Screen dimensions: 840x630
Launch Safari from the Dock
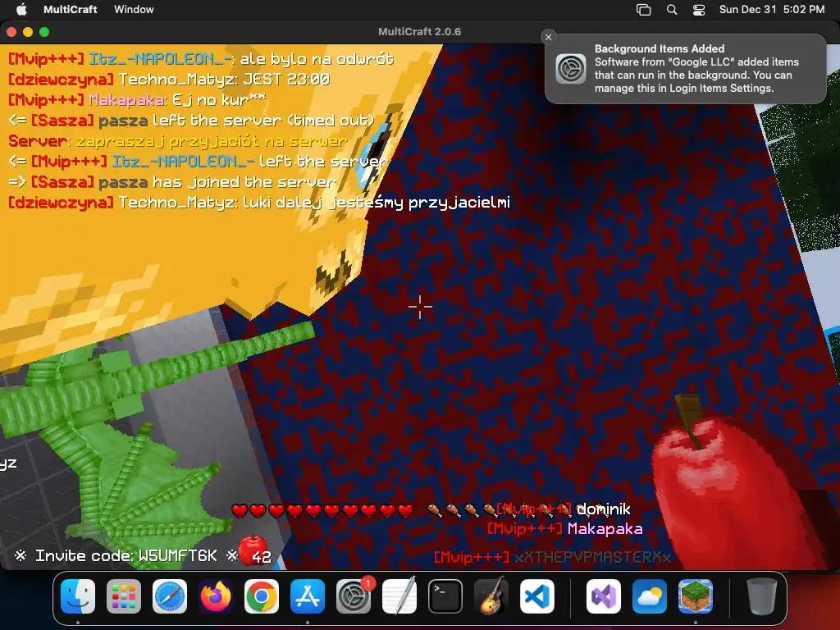(170, 596)
